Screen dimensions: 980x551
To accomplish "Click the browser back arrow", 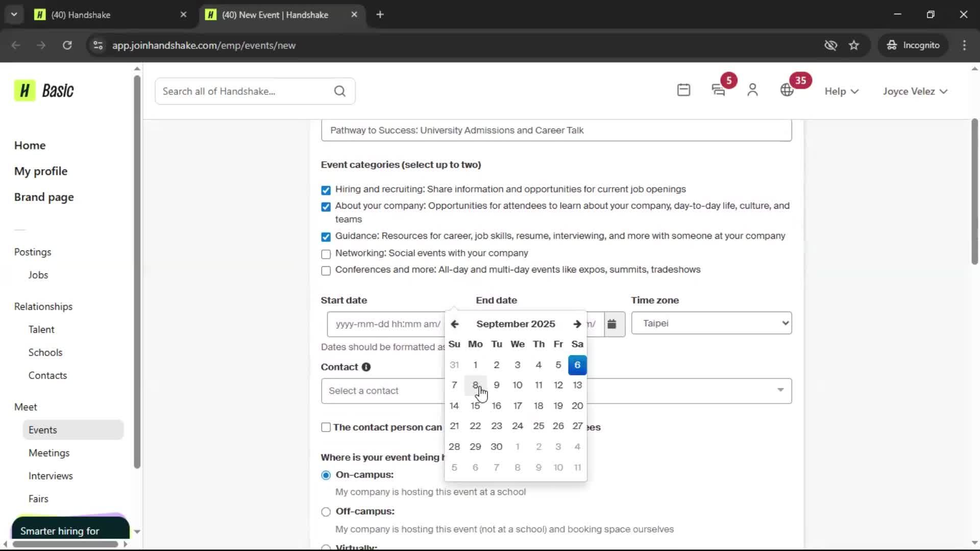I will point(16,45).
